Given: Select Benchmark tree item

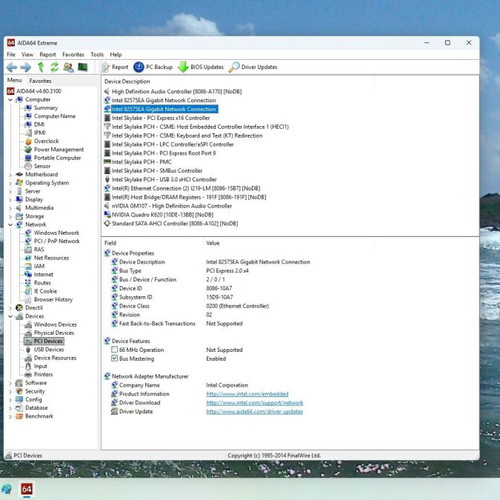Looking at the screenshot, I should click(39, 416).
